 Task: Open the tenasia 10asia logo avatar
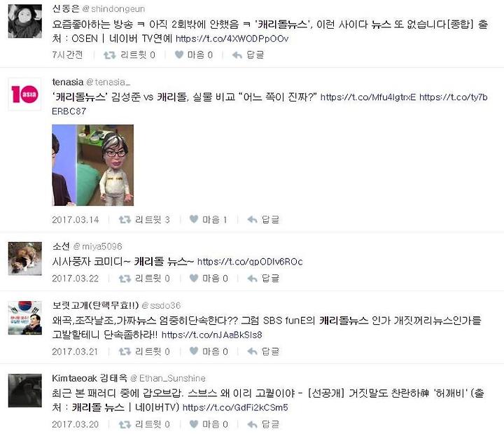[x=24, y=94]
